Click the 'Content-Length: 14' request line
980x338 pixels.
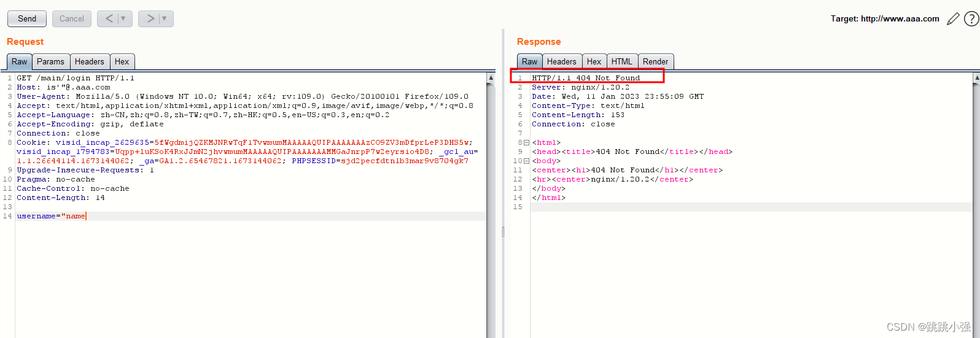click(61, 198)
